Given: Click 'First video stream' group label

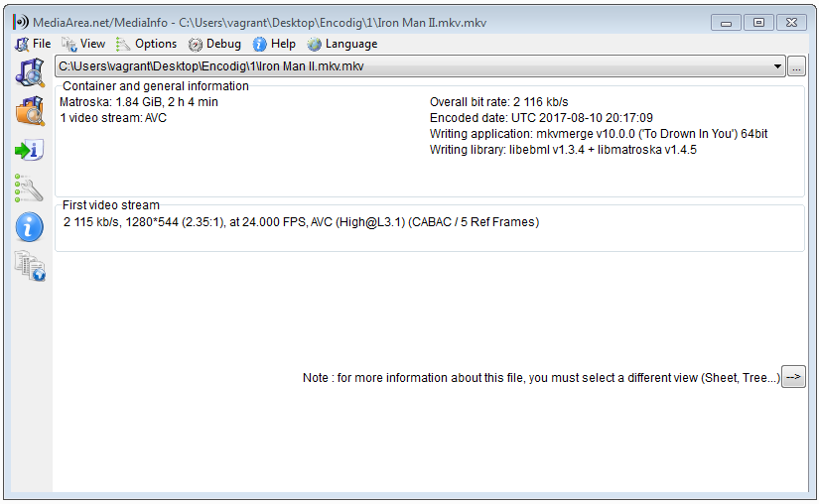Looking at the screenshot, I should tap(111, 205).
